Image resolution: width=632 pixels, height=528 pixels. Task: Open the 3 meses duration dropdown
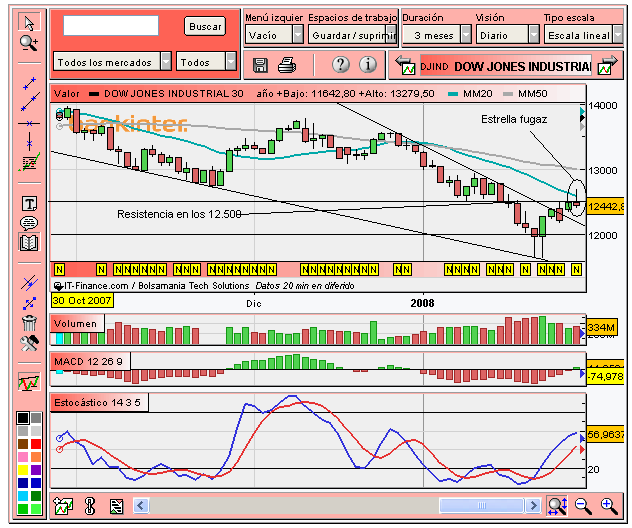click(437, 35)
